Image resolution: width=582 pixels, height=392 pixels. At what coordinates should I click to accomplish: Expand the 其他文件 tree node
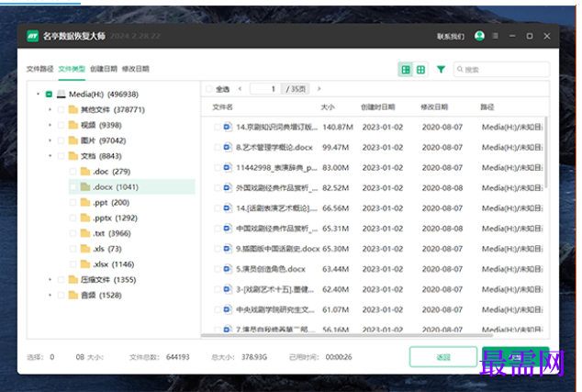pyautogui.click(x=50, y=109)
